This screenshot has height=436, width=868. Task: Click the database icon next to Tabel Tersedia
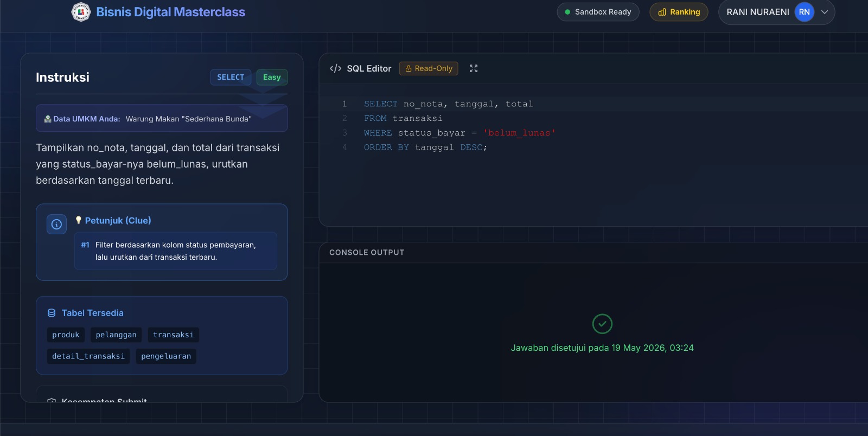[x=52, y=313]
